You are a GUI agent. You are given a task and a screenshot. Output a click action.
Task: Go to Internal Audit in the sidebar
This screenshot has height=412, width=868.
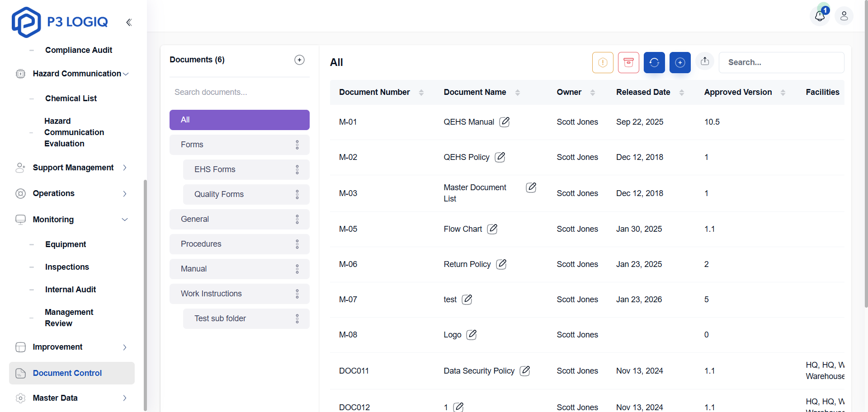point(70,289)
